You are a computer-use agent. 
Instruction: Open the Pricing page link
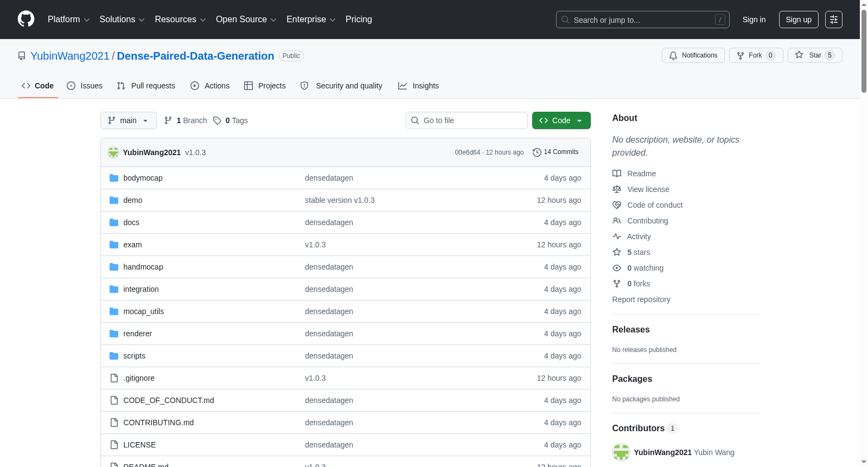(359, 20)
